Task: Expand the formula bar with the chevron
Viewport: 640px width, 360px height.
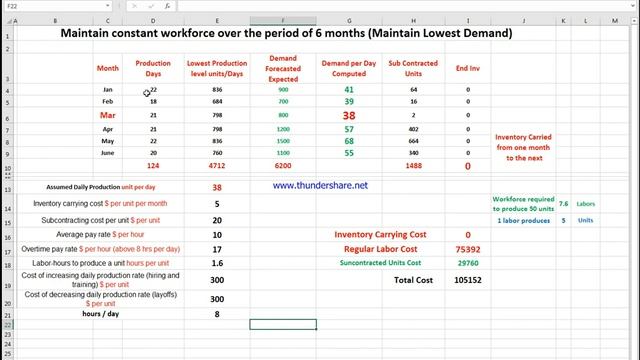Action: coord(633,6)
